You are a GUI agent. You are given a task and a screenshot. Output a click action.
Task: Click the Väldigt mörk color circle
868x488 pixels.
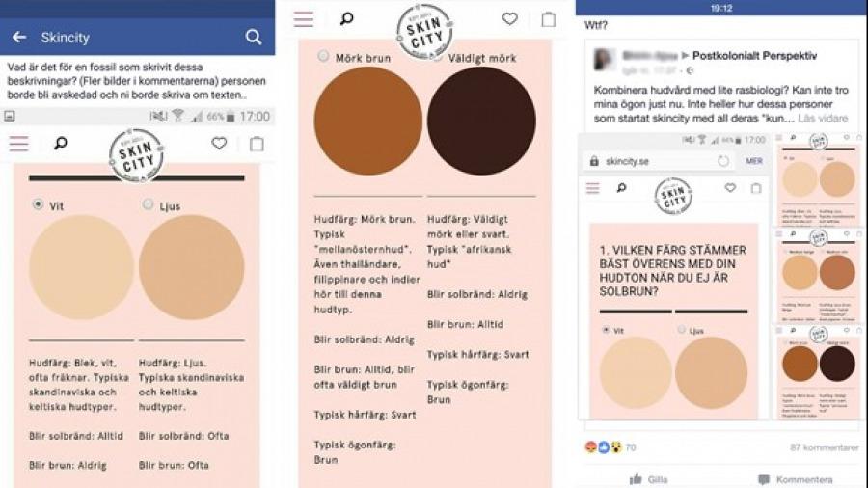(481, 121)
